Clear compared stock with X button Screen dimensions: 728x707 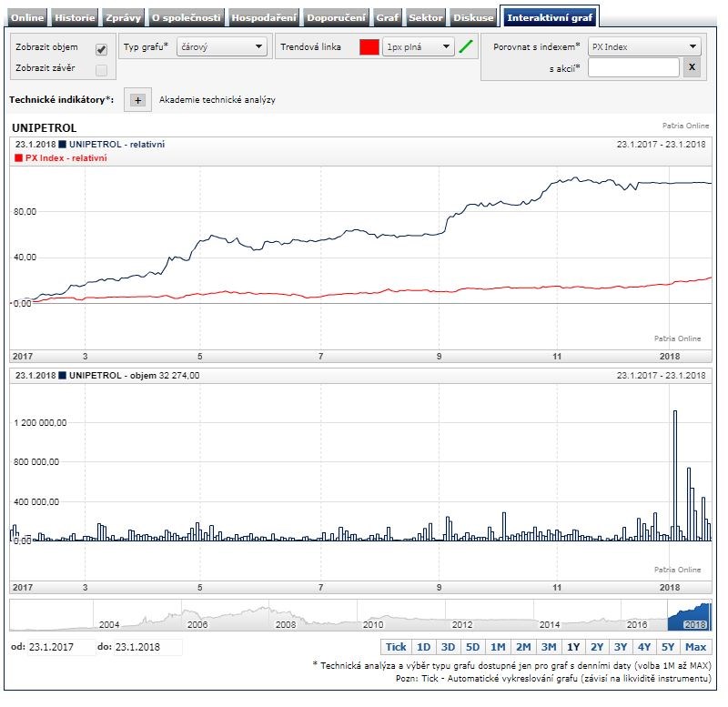(x=692, y=67)
